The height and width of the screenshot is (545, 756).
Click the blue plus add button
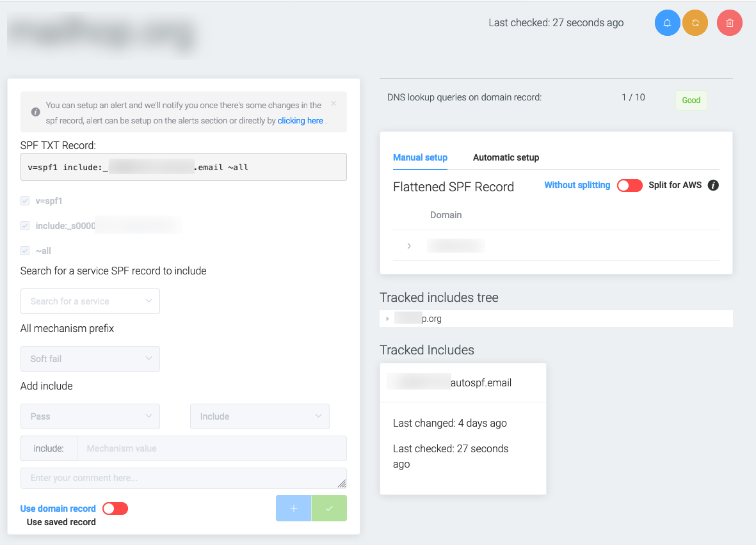point(294,509)
